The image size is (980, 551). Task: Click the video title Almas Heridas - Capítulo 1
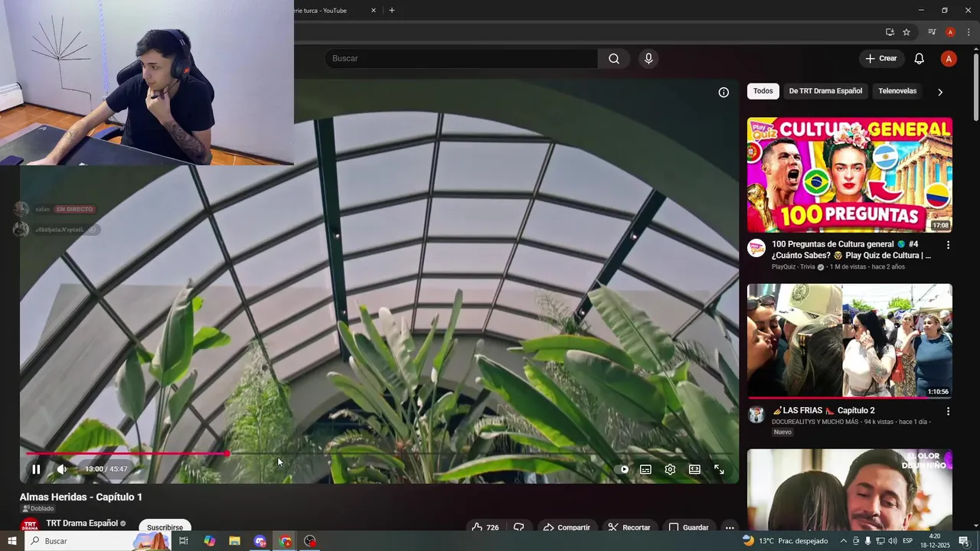click(81, 497)
